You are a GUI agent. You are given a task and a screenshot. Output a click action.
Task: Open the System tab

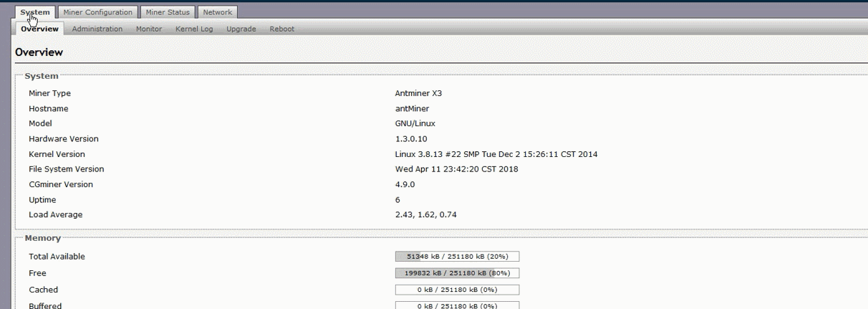tap(35, 12)
